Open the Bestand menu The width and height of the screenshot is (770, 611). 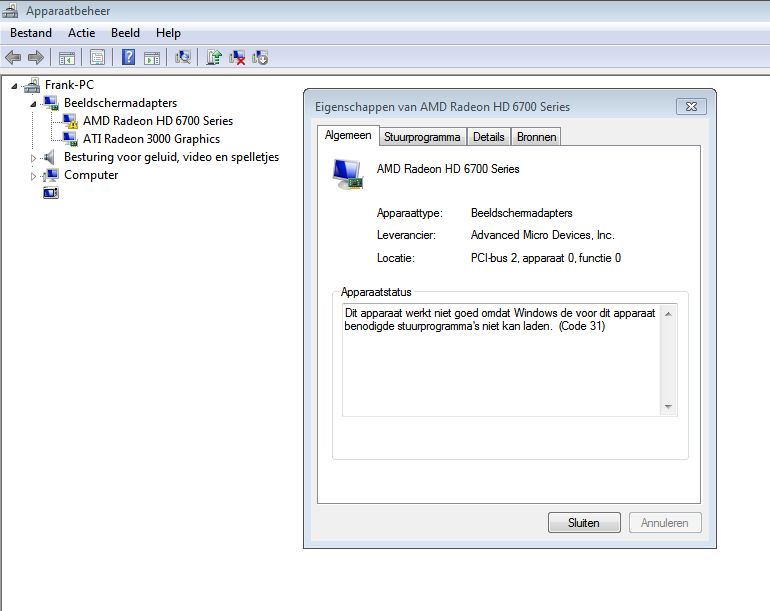tap(31, 33)
